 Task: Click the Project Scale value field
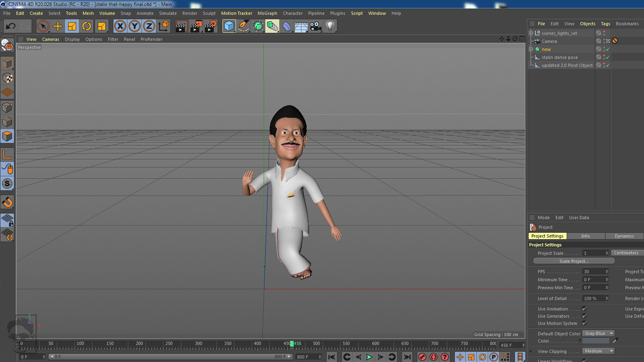click(x=593, y=253)
